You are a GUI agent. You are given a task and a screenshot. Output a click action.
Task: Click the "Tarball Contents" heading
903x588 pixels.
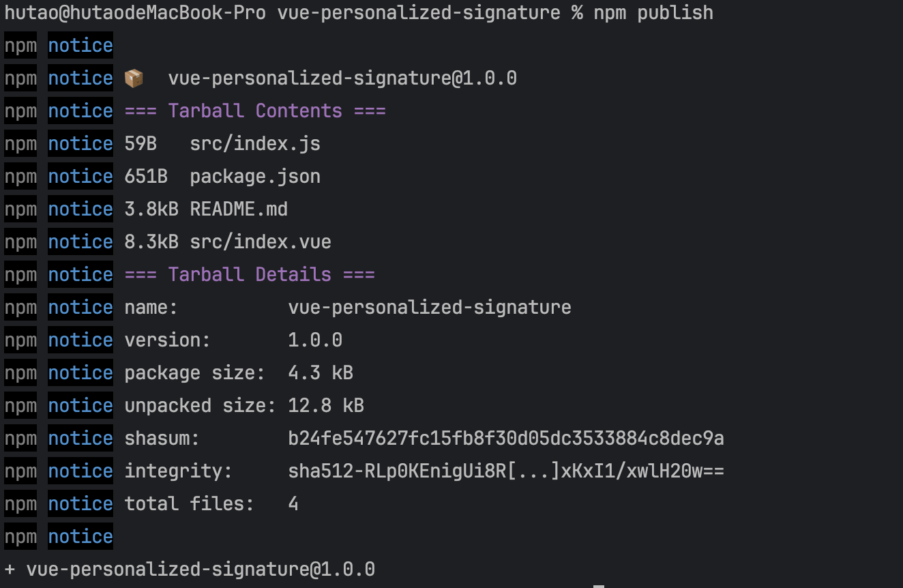click(255, 111)
